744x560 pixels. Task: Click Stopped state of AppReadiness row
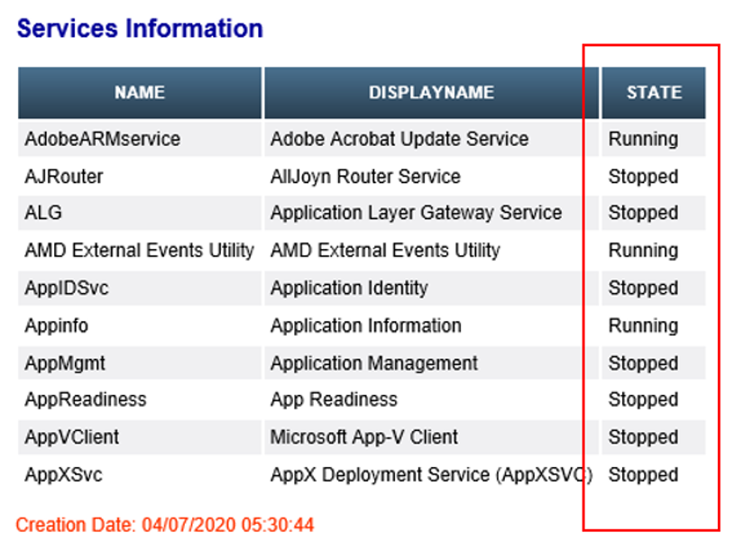(654, 399)
